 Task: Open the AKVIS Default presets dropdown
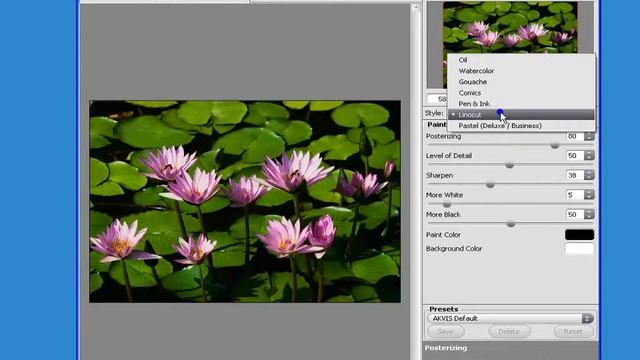click(x=510, y=318)
